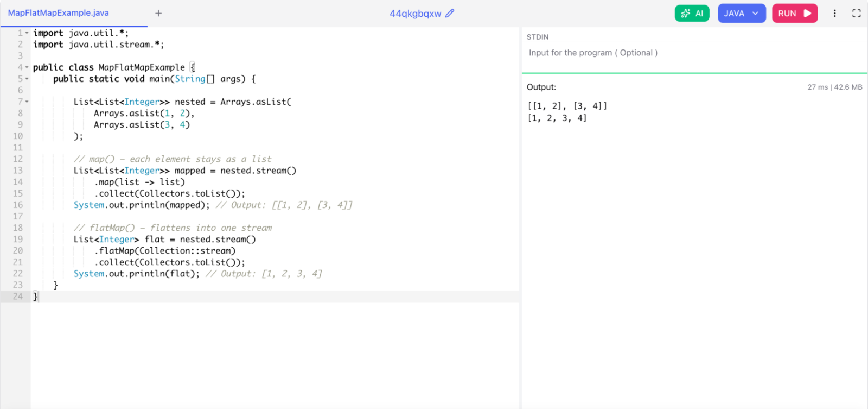Screen dimensions: 868x409
Task: Add a new file tab with plus icon
Action: point(158,13)
